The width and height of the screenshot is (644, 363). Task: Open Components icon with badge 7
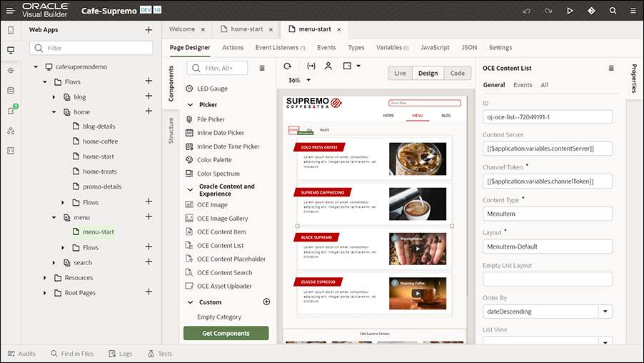coord(11,110)
